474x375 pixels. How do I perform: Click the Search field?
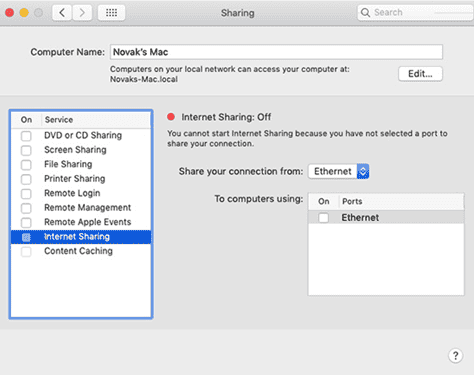415,13
